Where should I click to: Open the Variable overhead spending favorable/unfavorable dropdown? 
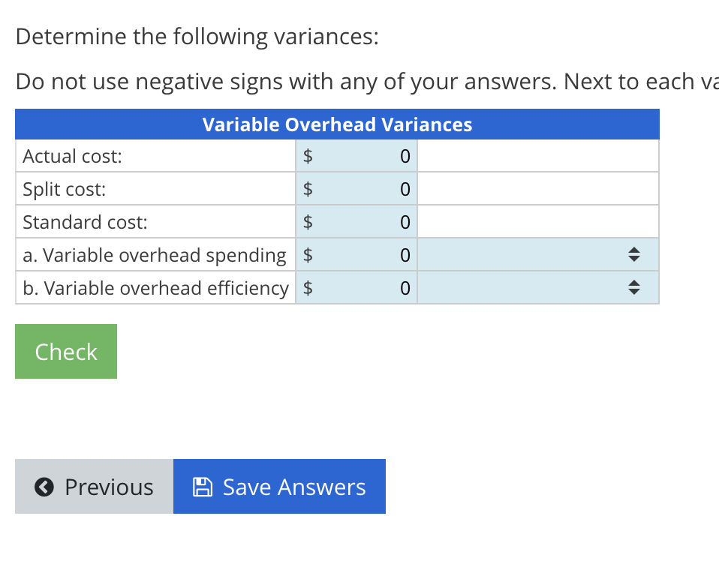click(x=538, y=255)
